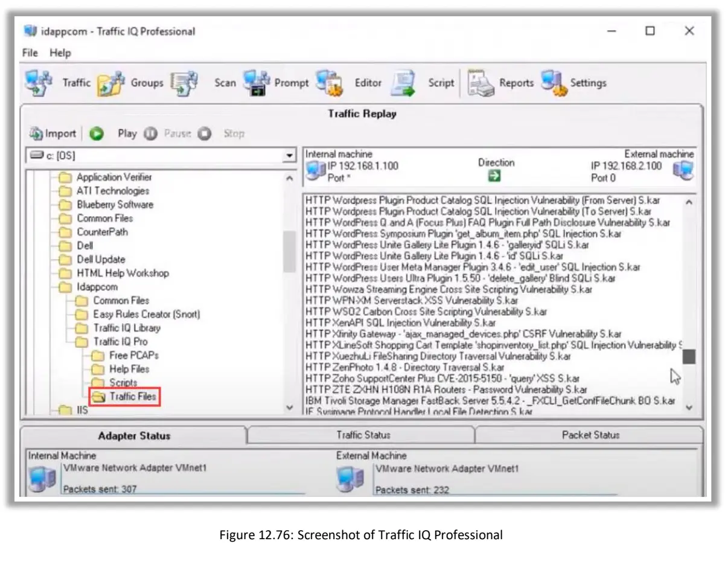Switch to the Adapter Status tab
Image resolution: width=728 pixels, height=570 pixels.
134,435
